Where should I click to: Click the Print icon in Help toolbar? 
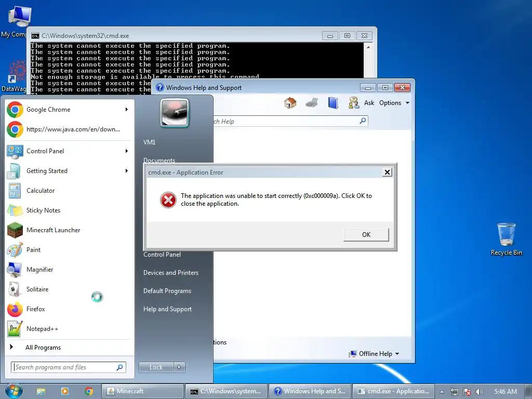(312, 102)
